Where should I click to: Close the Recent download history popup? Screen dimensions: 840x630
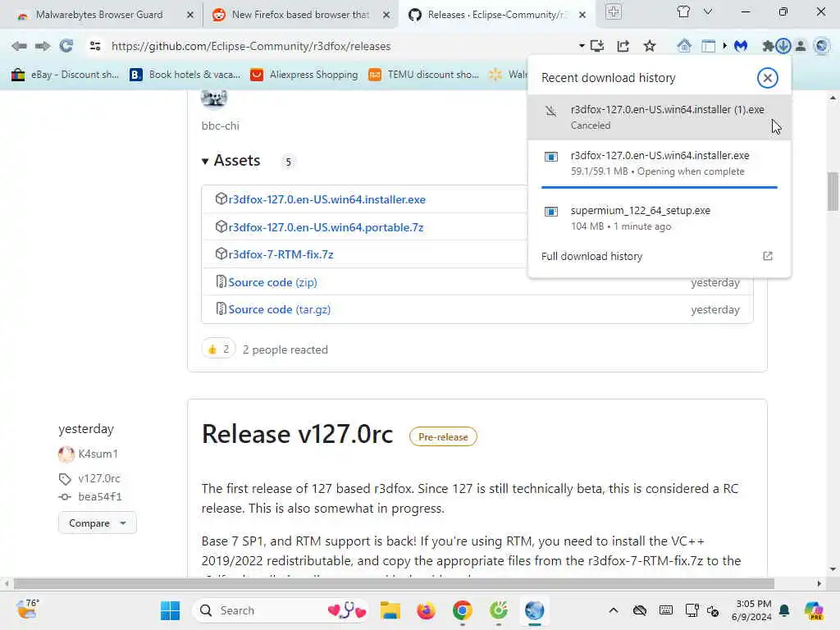coord(767,78)
